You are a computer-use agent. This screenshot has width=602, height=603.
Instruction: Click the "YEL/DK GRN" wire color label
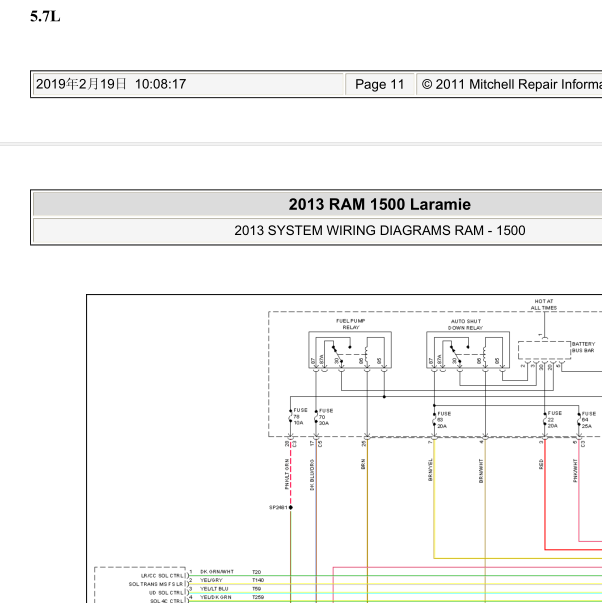tap(215, 597)
